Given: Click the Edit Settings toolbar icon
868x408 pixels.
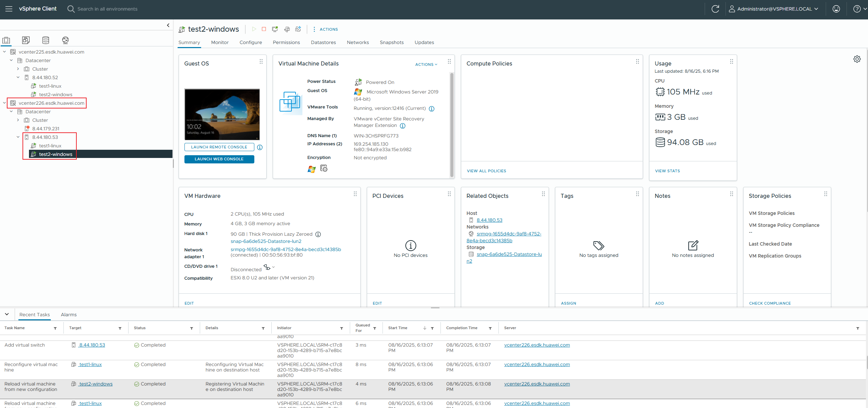Looking at the screenshot, I should [287, 29].
